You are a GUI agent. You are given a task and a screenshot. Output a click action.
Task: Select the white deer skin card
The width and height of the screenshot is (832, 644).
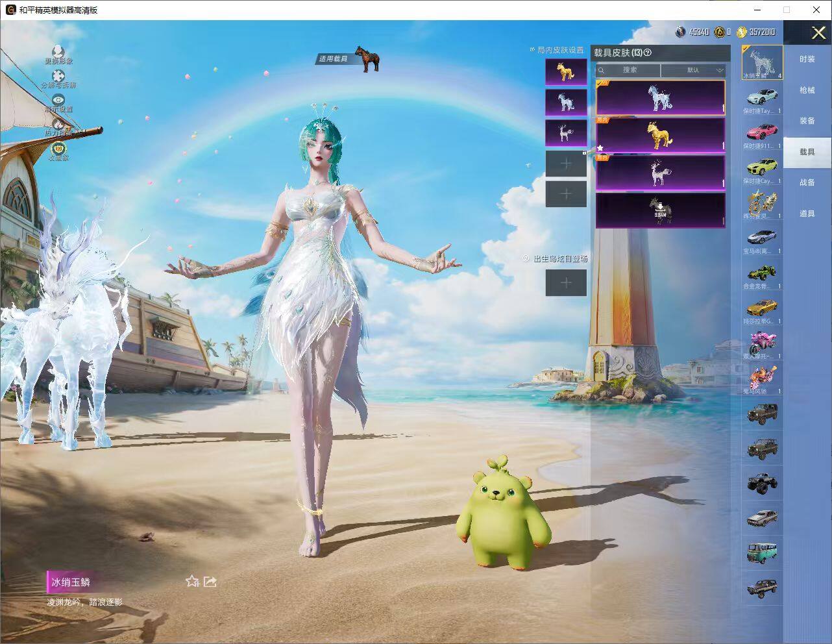coord(661,173)
